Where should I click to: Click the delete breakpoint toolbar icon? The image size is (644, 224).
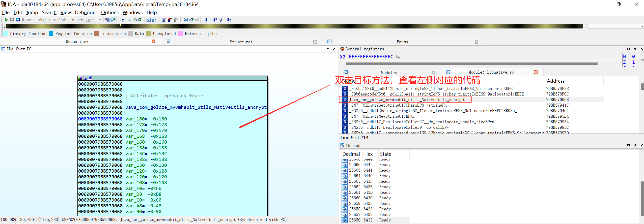pyautogui.click(x=176, y=20)
